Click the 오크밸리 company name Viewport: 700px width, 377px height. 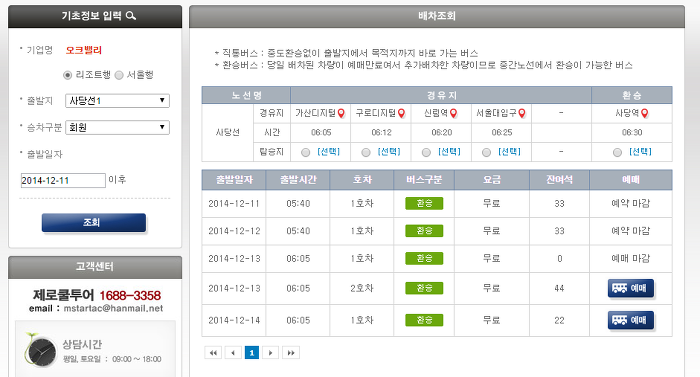click(84, 50)
